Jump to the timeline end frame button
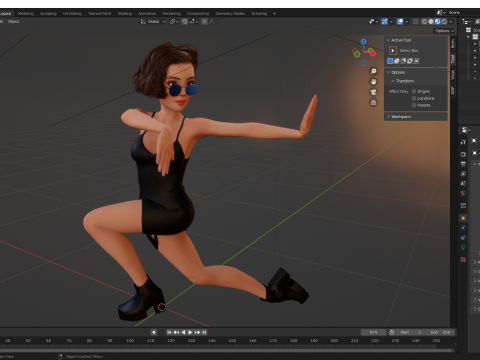480x360 pixels. pyautogui.click(x=204, y=332)
